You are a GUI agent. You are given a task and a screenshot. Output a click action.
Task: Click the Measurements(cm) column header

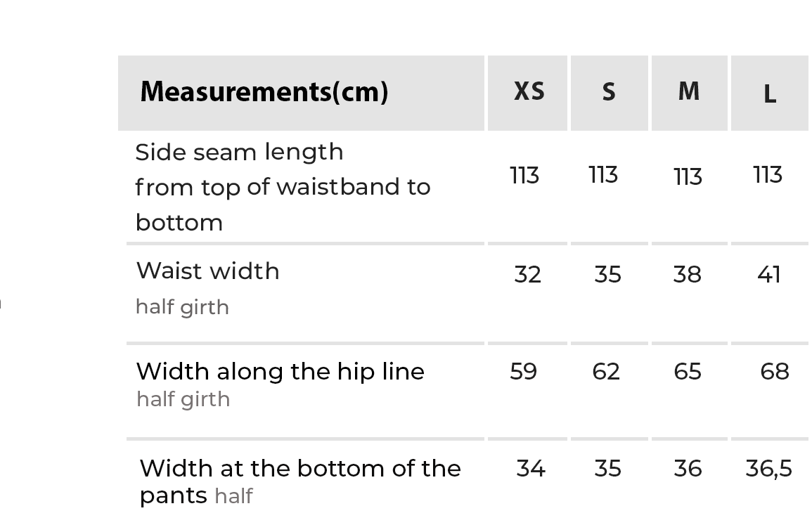pyautogui.click(x=264, y=92)
